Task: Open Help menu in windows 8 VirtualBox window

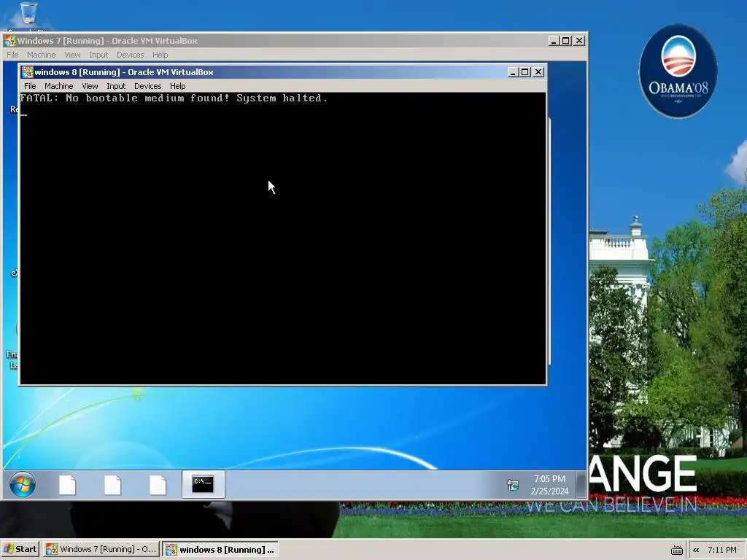Action: click(178, 86)
